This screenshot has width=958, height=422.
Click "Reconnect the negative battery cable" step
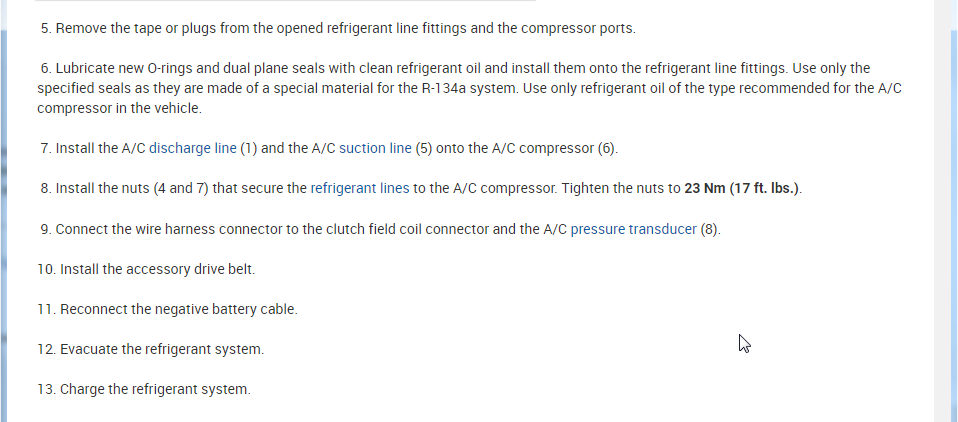(x=178, y=309)
